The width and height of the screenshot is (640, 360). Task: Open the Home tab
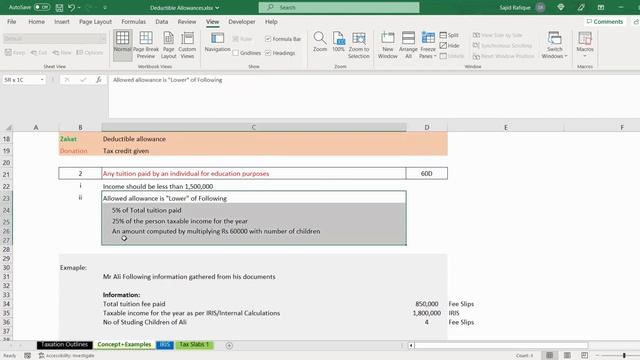click(36, 22)
